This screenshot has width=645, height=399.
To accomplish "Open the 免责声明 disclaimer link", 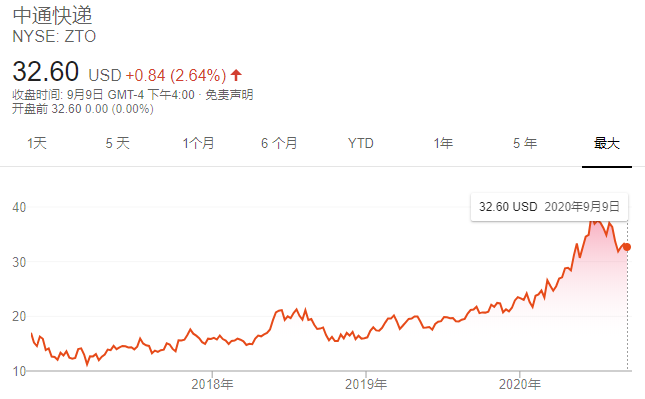I will [x=229, y=95].
